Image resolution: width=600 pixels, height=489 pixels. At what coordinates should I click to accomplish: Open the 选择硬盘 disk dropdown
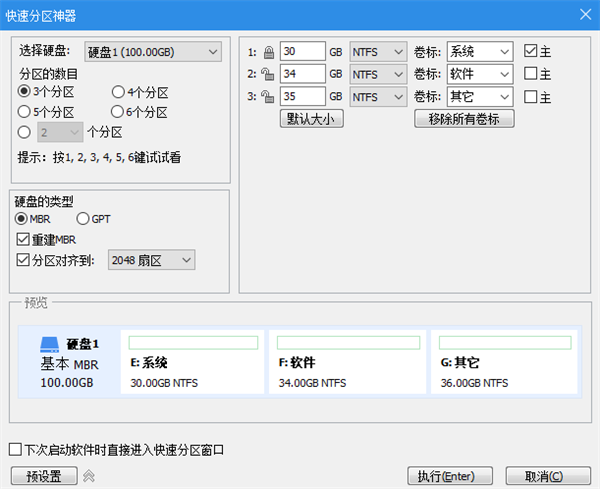153,52
